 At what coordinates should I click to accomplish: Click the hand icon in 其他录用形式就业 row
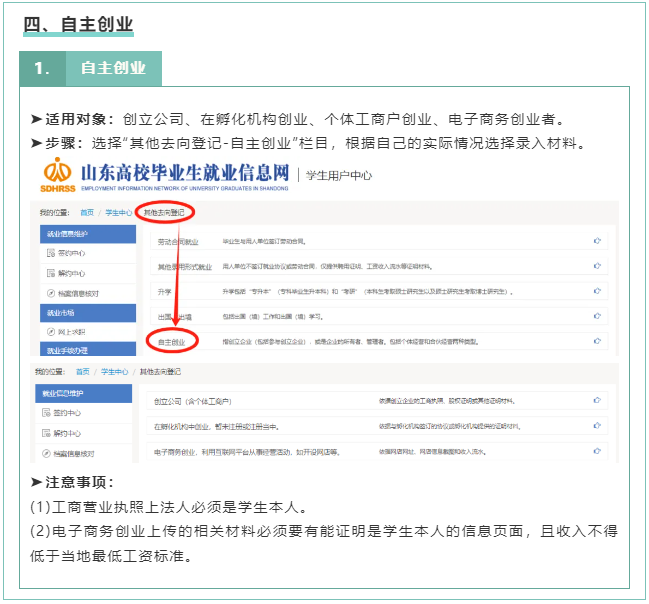pos(598,267)
